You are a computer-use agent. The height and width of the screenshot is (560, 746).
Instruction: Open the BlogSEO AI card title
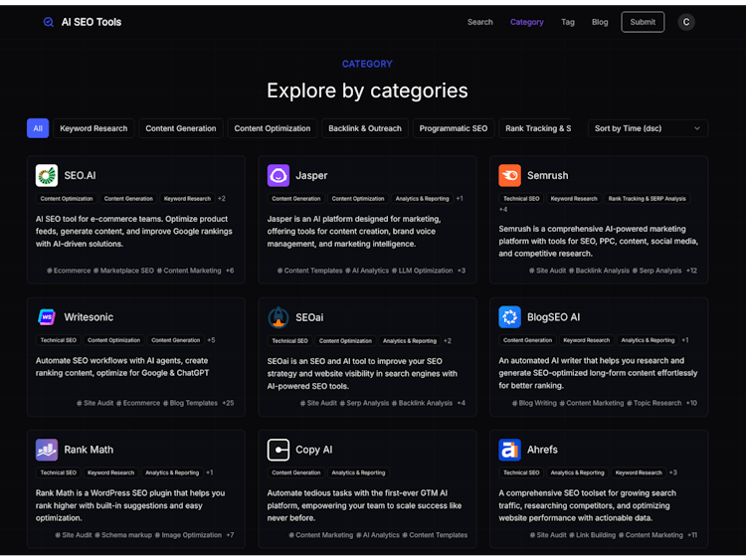(553, 317)
